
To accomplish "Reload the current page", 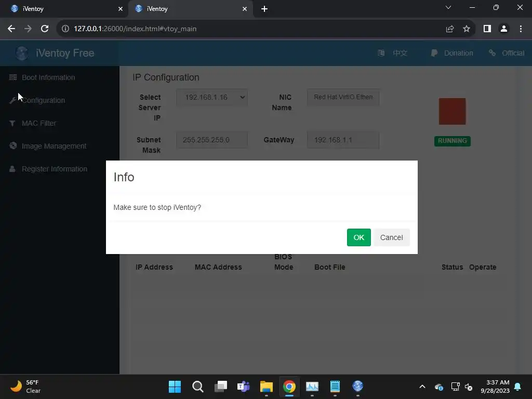I will [x=45, y=29].
